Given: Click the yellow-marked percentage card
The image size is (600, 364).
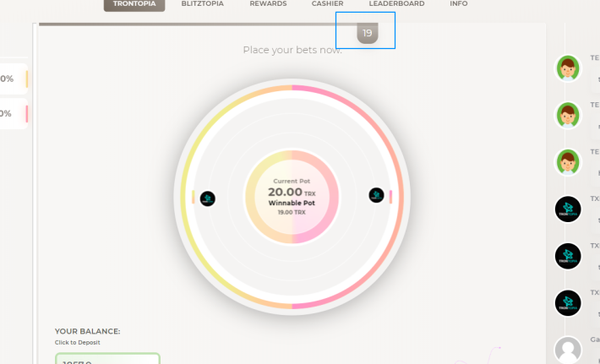Looking at the screenshot, I should (14, 79).
